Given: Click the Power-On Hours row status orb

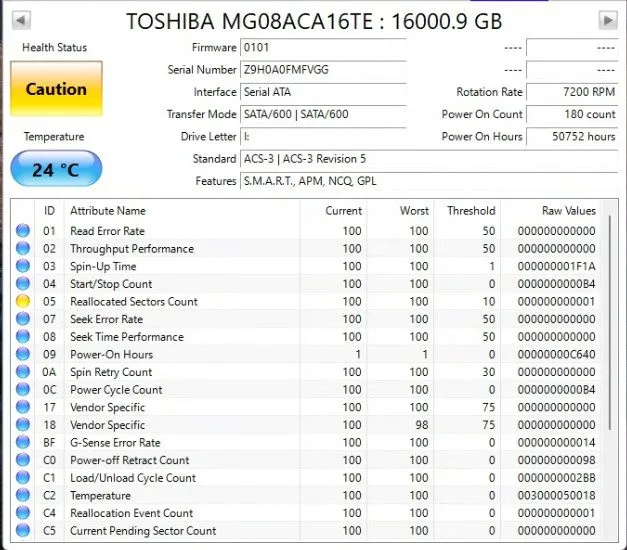Looking at the screenshot, I should click(23, 354).
